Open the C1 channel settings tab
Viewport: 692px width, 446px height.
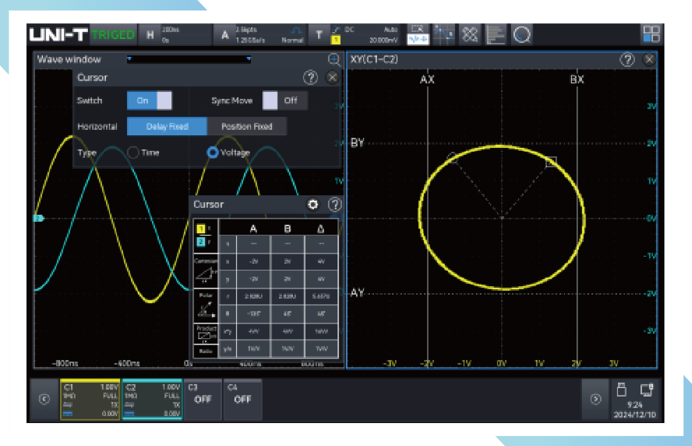pyautogui.click(x=90, y=399)
